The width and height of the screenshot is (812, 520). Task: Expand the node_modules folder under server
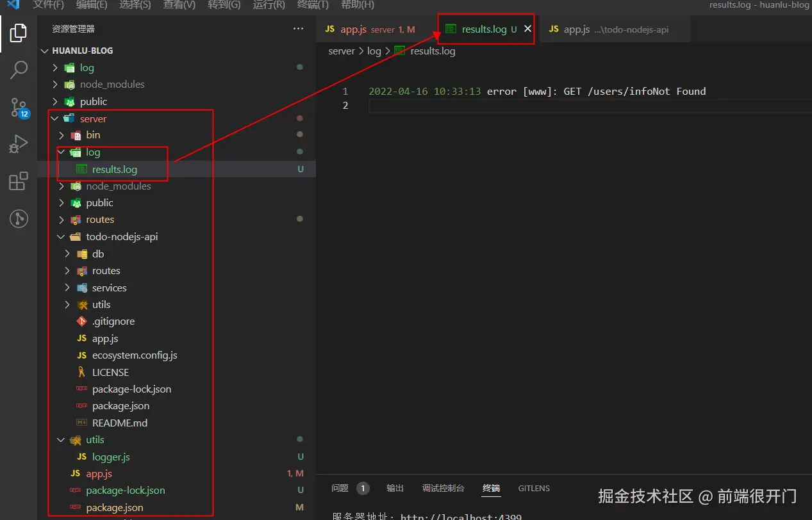62,186
